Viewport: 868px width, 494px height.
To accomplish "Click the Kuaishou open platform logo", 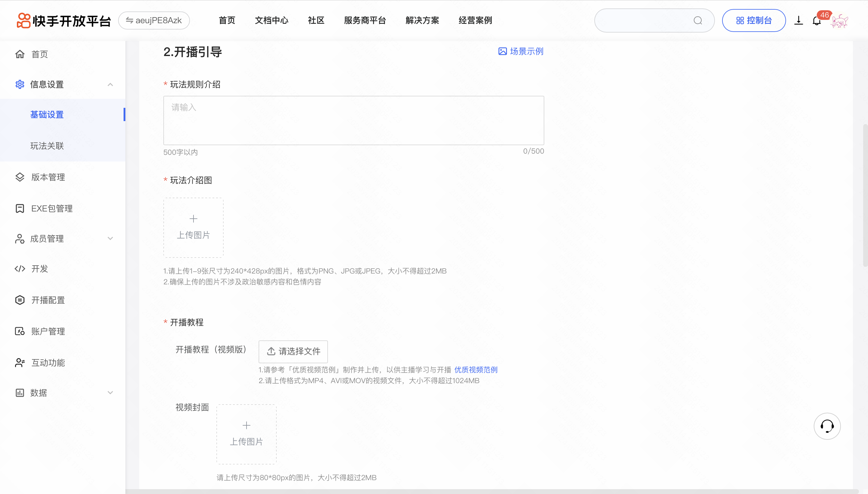I will [64, 21].
